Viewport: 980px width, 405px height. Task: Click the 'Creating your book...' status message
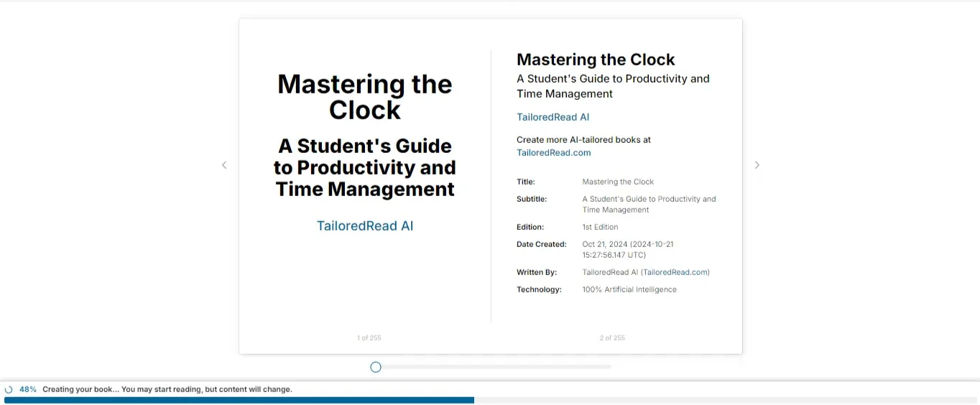[167, 389]
